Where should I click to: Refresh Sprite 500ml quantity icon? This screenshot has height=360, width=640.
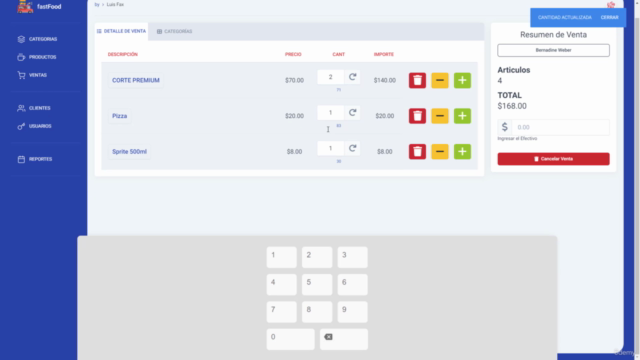pyautogui.click(x=352, y=148)
